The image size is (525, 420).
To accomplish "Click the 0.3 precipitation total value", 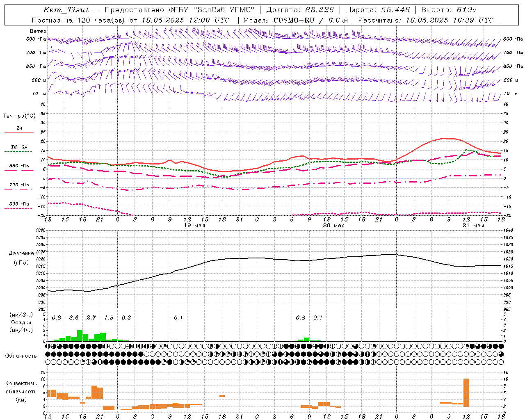I will [x=126, y=317].
